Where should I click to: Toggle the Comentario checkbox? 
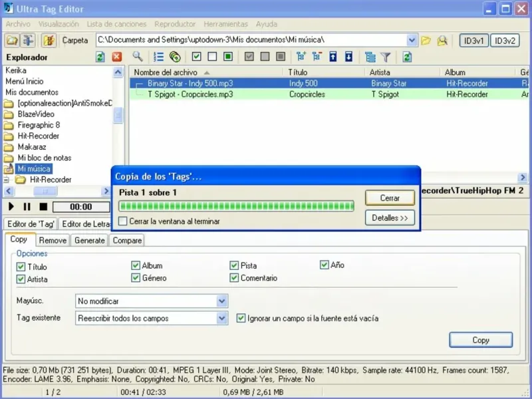234,278
